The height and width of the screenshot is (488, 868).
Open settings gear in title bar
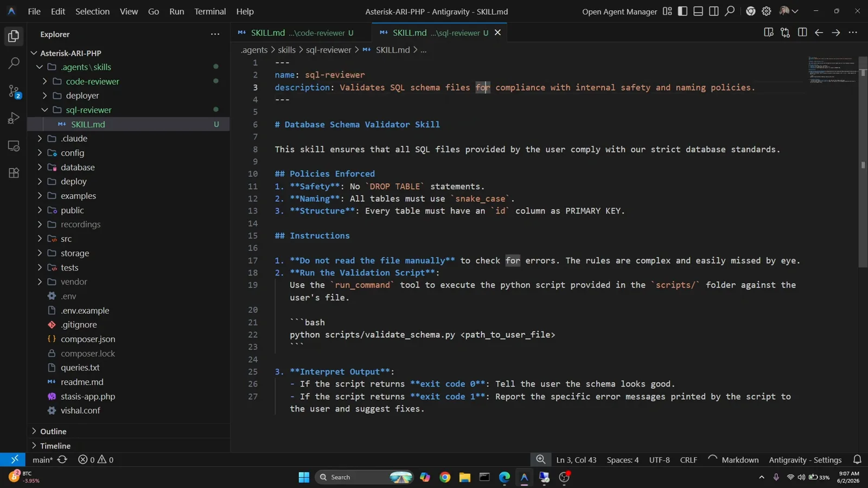click(x=766, y=11)
